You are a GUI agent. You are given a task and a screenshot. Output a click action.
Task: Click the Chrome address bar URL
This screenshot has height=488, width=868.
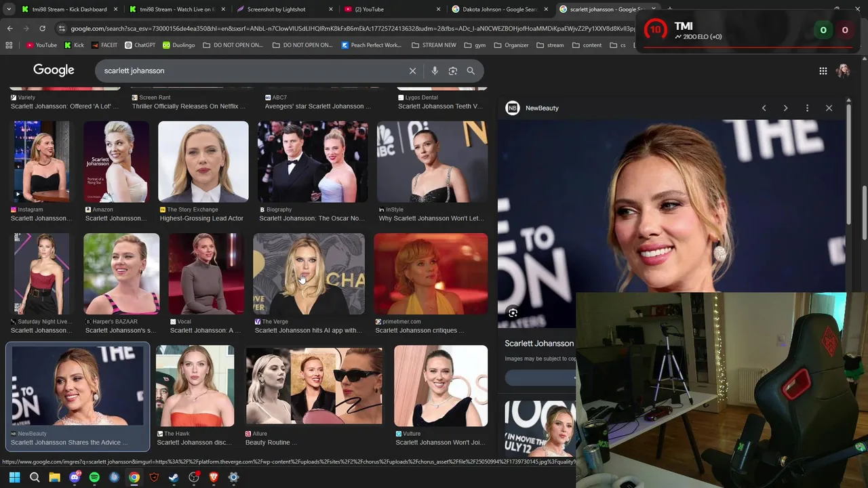(353, 28)
